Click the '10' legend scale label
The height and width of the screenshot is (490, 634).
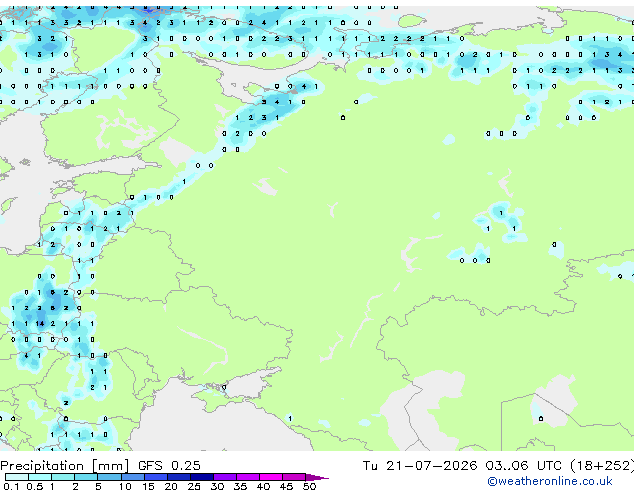point(125,486)
